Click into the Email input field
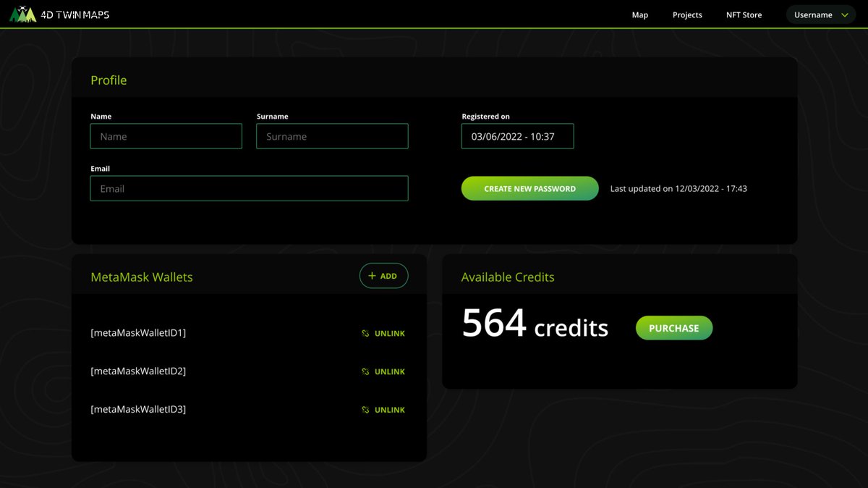Screen dimensions: 868x488 (x=250, y=188)
